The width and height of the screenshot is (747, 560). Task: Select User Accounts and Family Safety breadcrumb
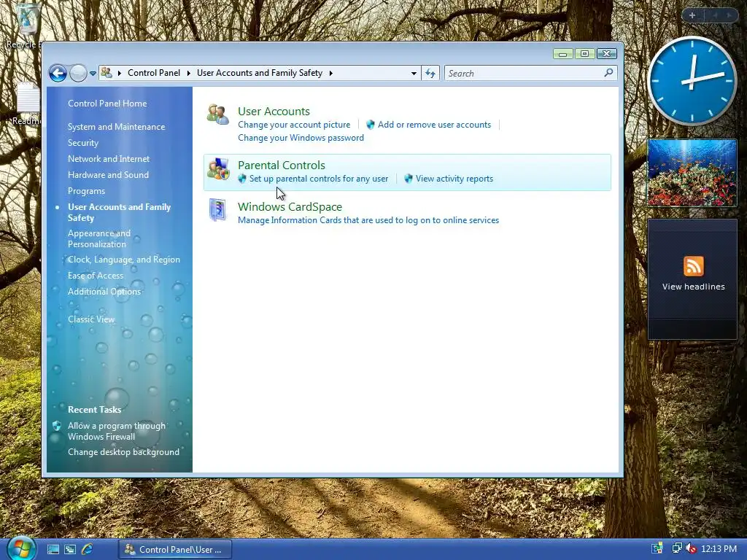(x=260, y=73)
